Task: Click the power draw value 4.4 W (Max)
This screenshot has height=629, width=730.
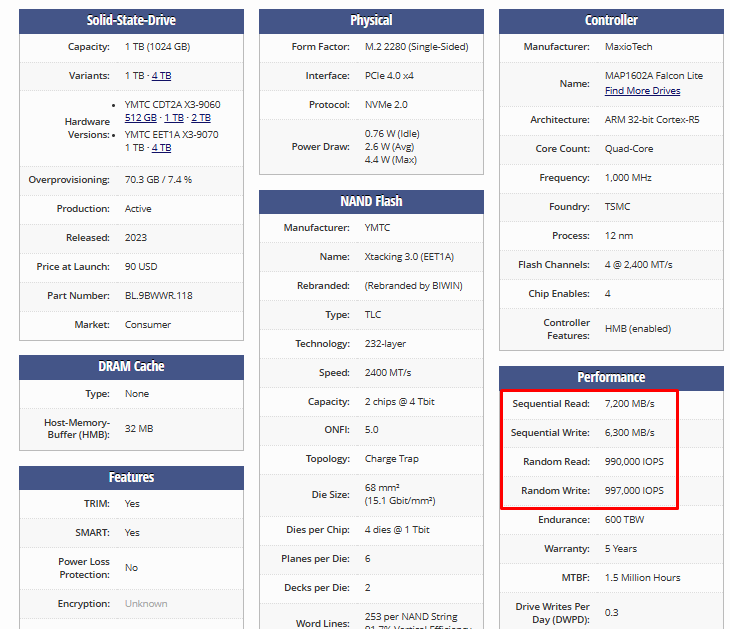Action: [391, 160]
